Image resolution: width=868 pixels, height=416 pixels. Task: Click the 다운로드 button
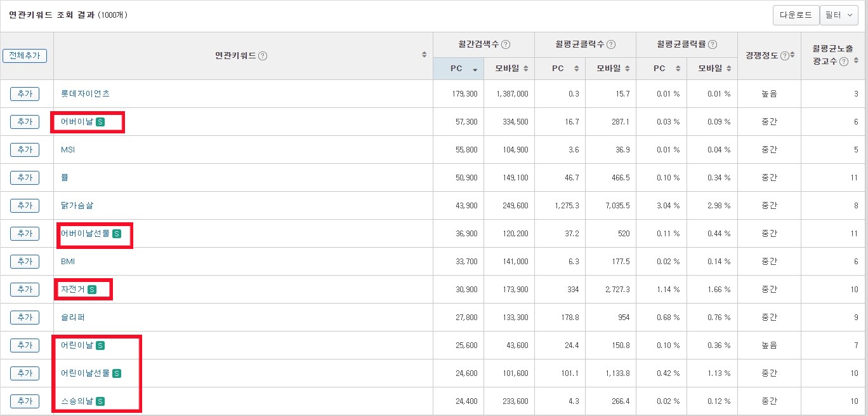click(x=796, y=15)
